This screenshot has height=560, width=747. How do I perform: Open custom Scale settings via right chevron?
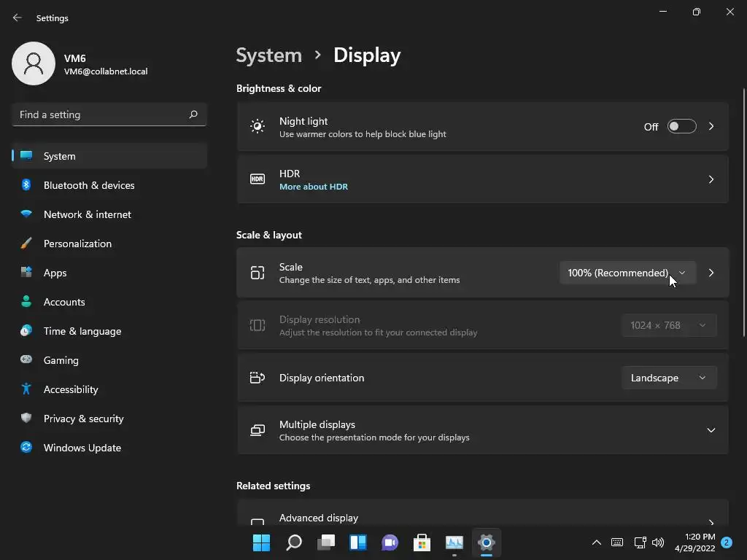tap(711, 273)
